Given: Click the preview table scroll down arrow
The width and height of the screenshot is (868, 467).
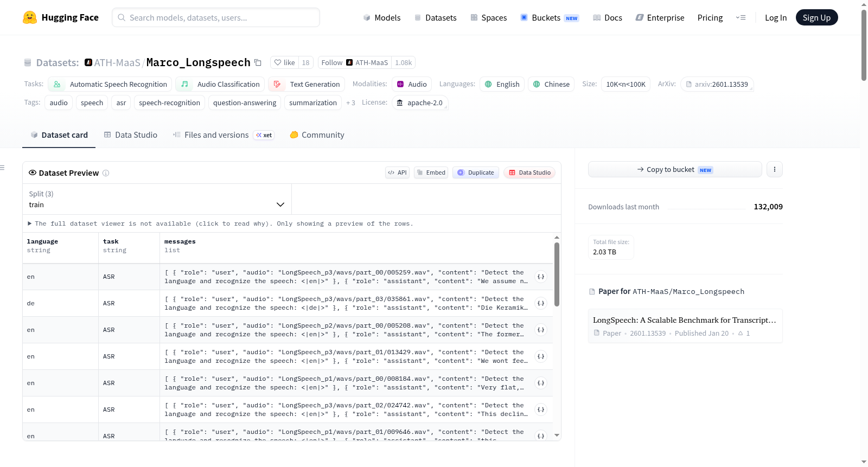Looking at the screenshot, I should (557, 436).
